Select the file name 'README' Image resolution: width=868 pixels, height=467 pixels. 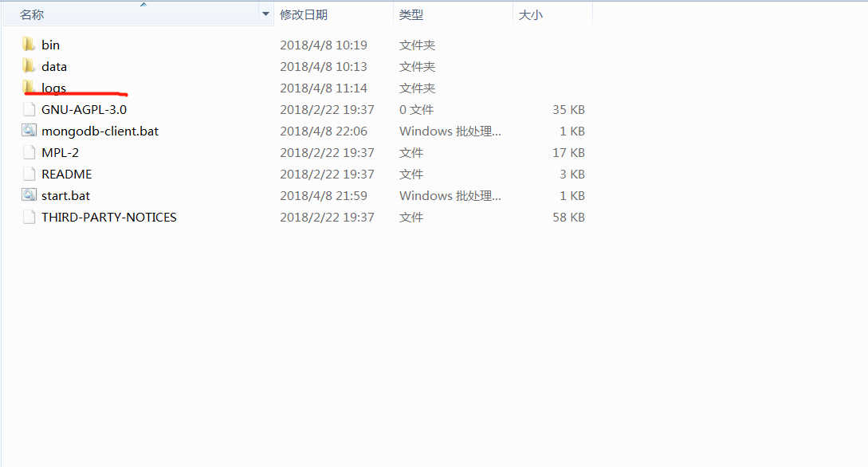66,175
